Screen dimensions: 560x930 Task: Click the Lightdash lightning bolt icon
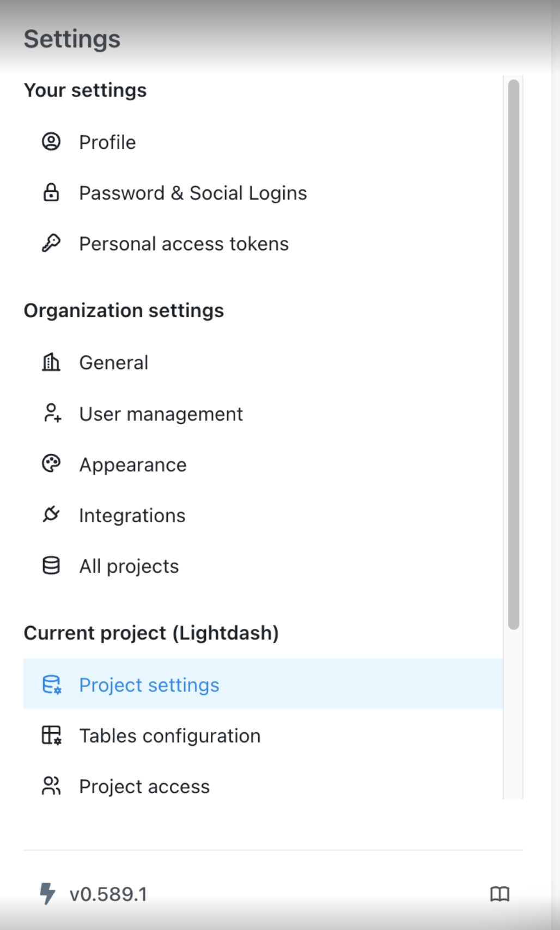[x=48, y=894]
